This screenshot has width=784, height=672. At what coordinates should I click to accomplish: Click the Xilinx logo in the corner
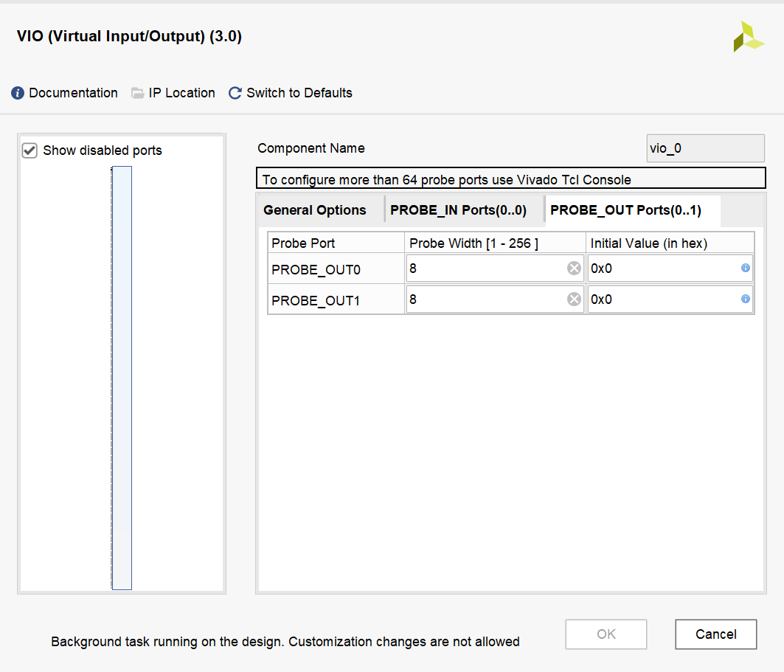click(749, 36)
